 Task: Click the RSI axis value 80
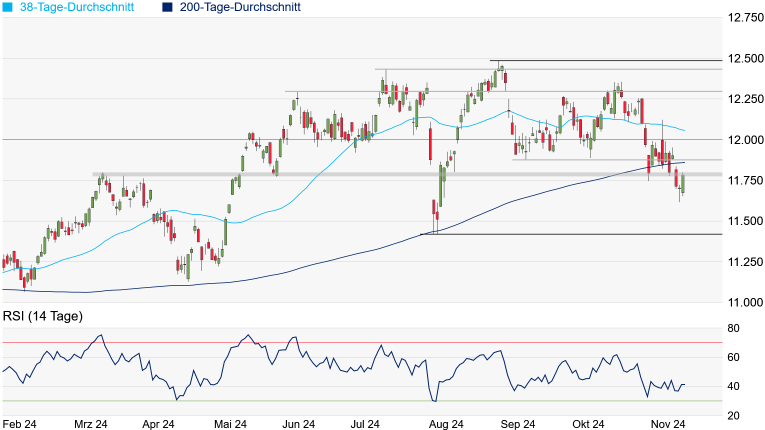733,328
